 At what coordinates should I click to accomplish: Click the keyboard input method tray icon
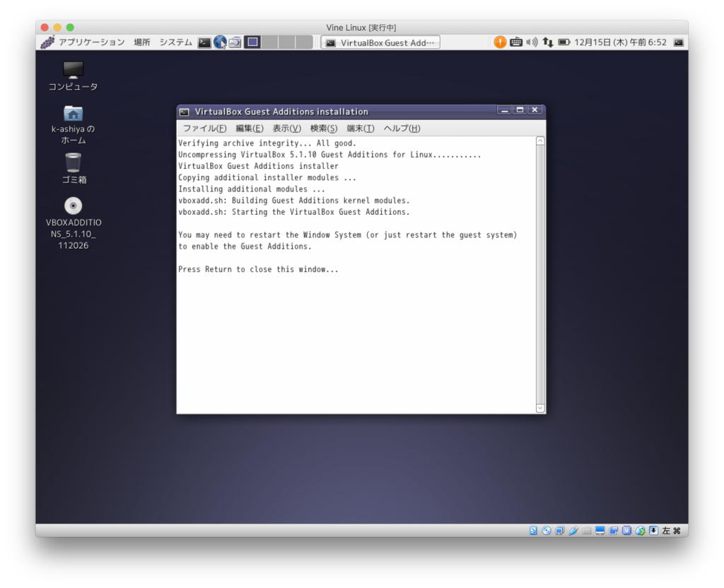[515, 42]
